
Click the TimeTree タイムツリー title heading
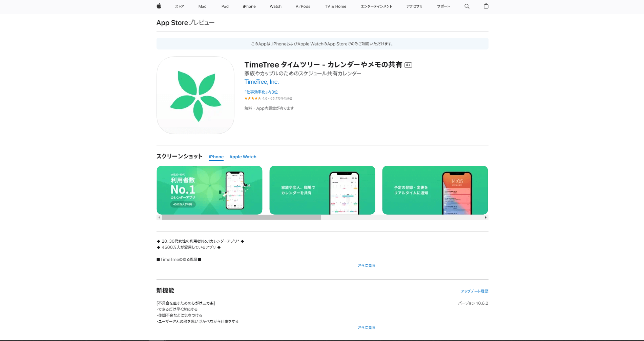tap(324, 65)
